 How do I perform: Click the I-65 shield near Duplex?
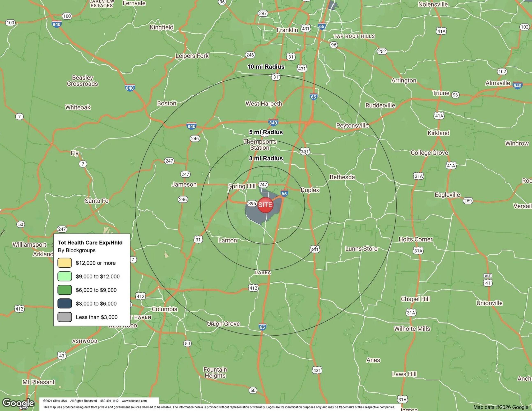coord(284,193)
